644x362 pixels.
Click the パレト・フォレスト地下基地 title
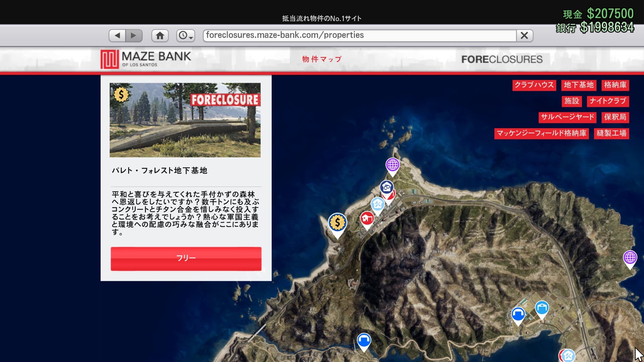[159, 171]
